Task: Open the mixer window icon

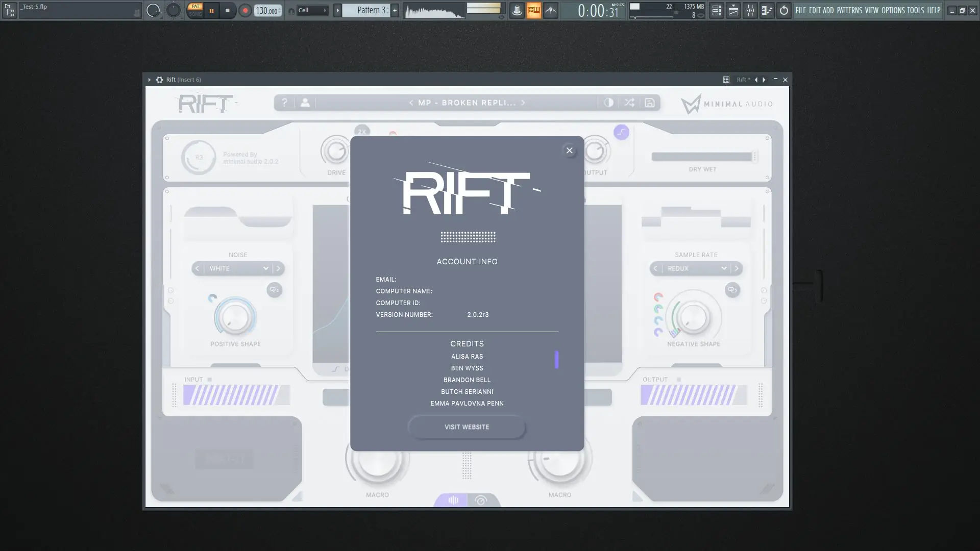Action: [x=750, y=10]
